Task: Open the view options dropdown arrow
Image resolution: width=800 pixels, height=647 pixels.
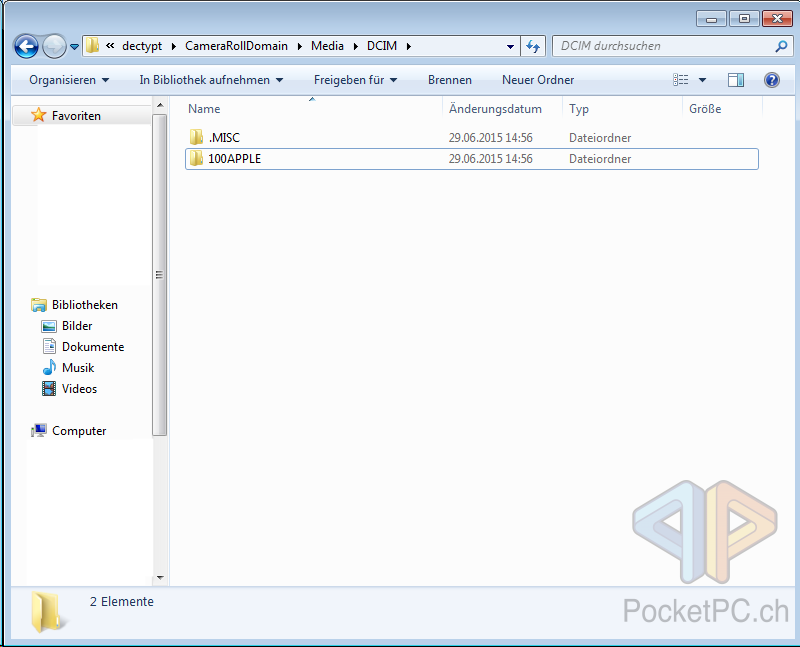Action: 702,80
